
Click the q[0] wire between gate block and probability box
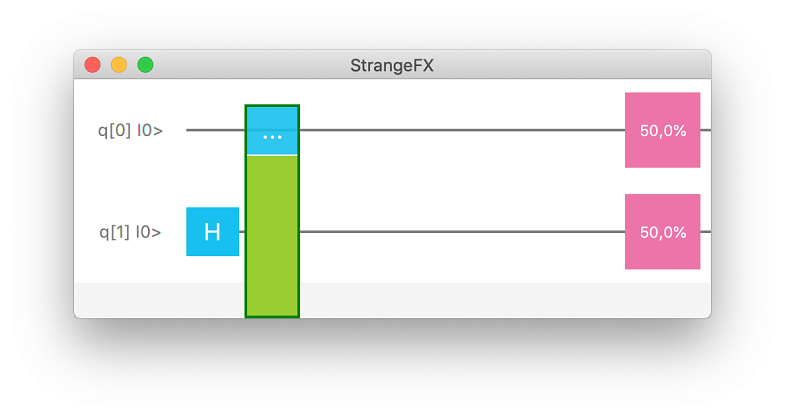460,130
